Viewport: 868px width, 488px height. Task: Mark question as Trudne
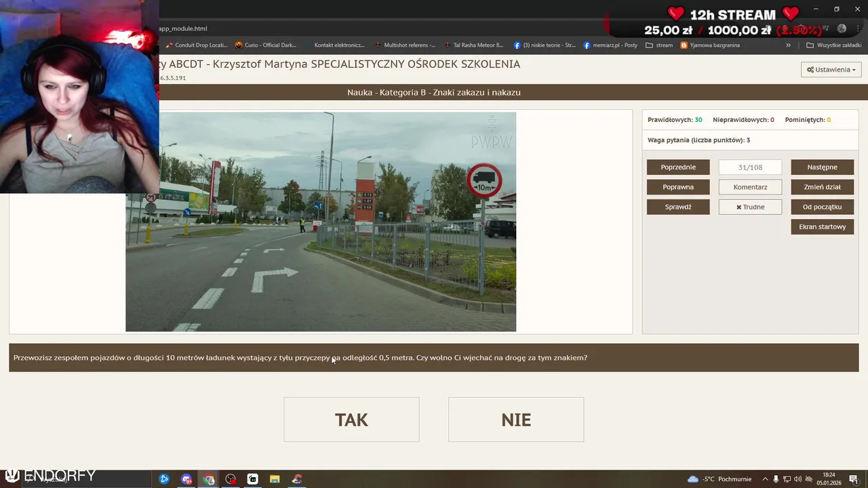point(750,207)
